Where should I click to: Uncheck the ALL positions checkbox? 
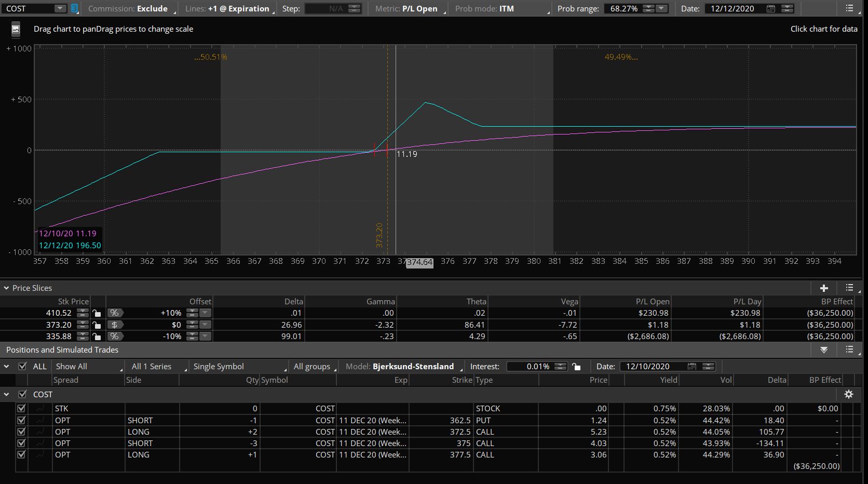click(22, 366)
